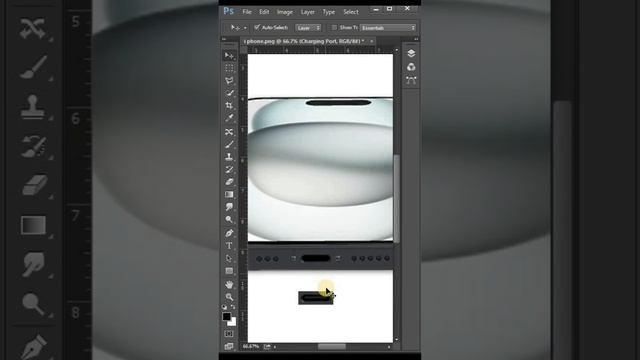Select the Hand tool
Viewport: 640px width, 360px height.
pos(229,284)
